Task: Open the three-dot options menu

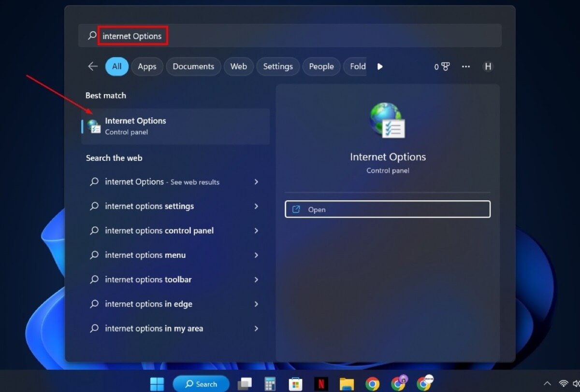Action: click(465, 67)
